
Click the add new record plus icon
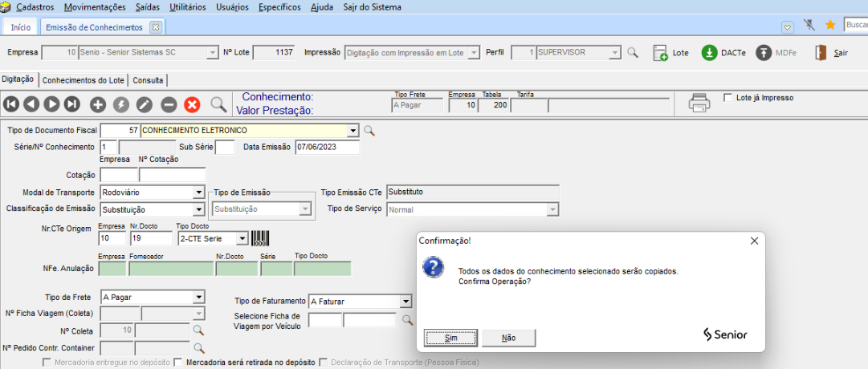coord(98,104)
